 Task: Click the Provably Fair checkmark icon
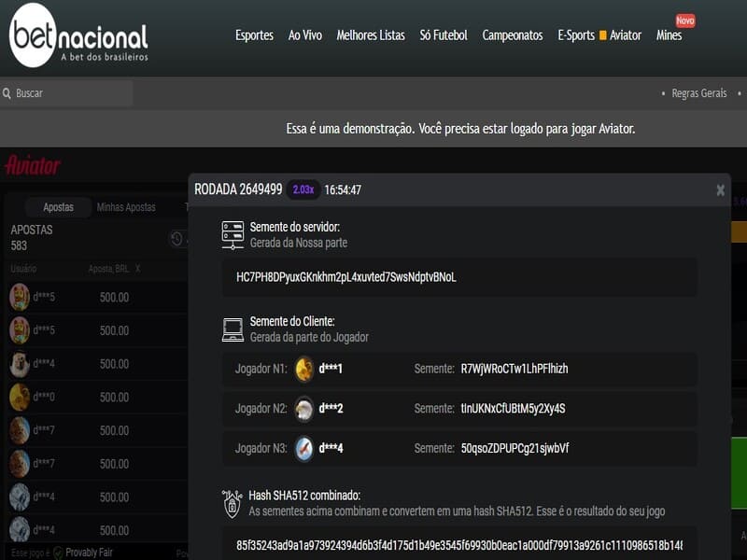[x=58, y=553]
